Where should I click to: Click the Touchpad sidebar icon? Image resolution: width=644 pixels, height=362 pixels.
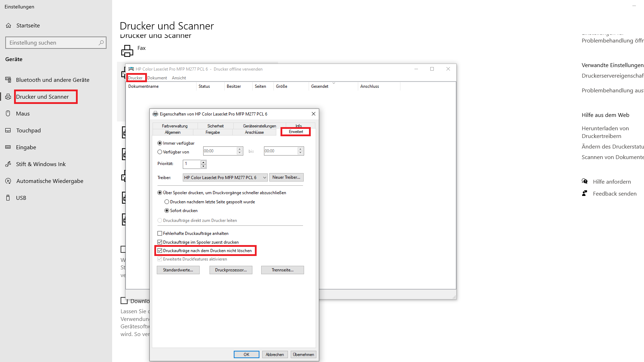pyautogui.click(x=8, y=130)
